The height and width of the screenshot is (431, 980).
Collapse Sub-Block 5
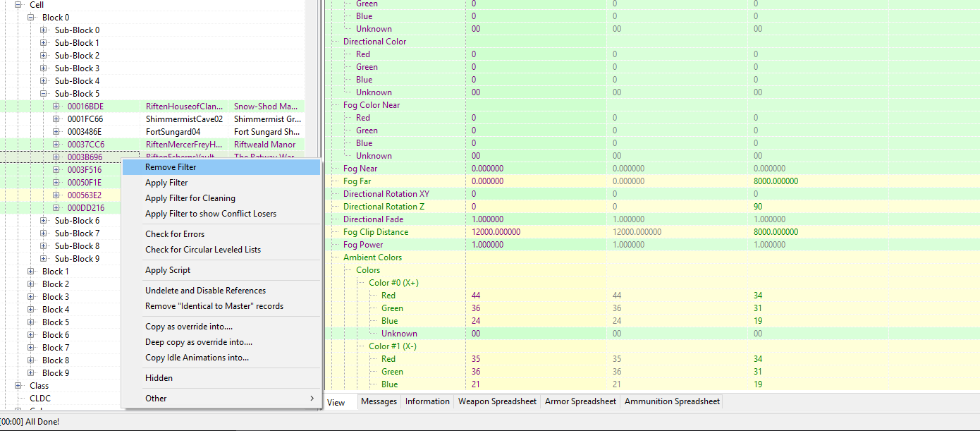(x=43, y=94)
